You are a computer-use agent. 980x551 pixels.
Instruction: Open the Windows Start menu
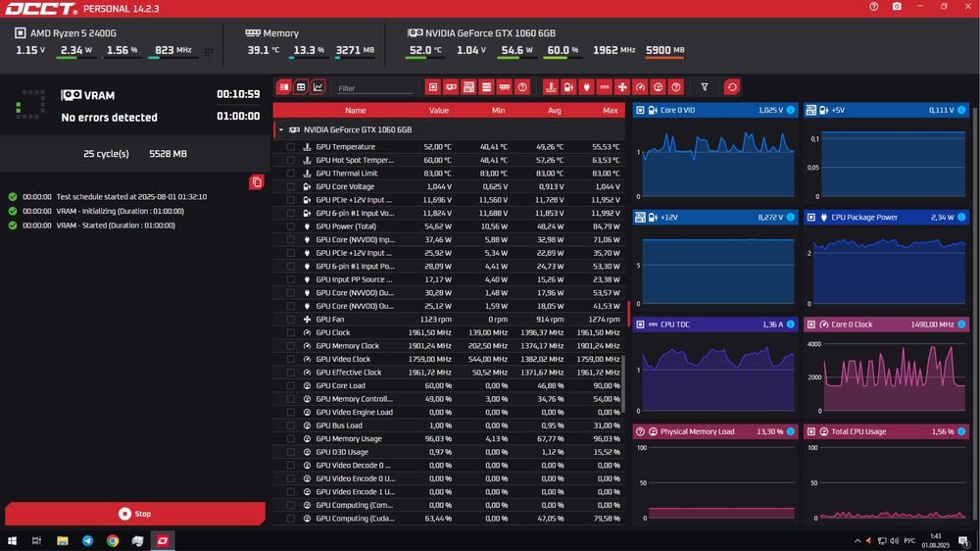tap(12, 541)
